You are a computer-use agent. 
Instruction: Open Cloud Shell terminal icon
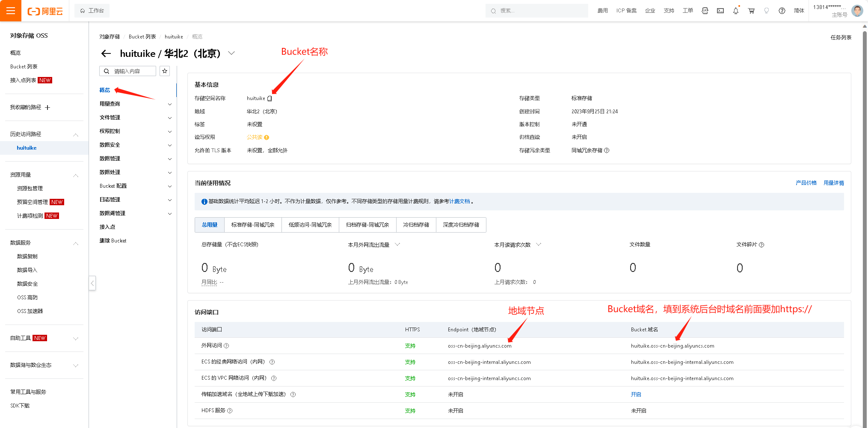point(720,11)
